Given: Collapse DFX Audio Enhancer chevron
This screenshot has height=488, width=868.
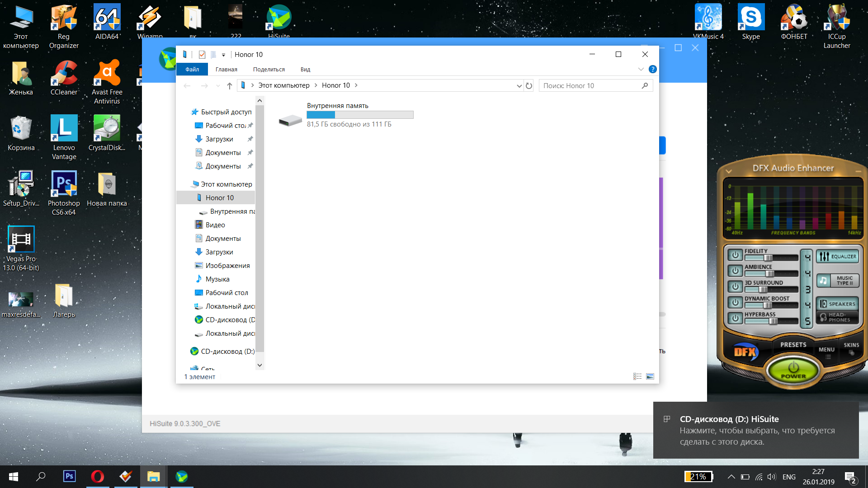Looking at the screenshot, I should [x=728, y=171].
